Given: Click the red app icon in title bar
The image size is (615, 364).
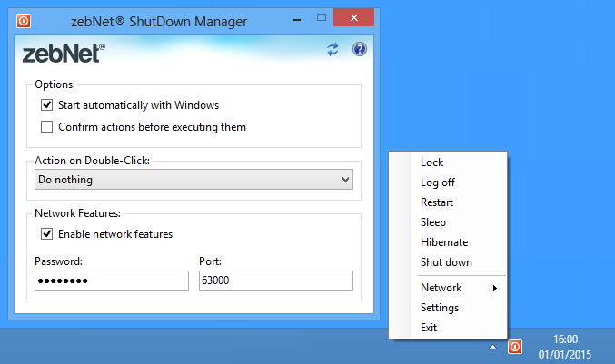Looking at the screenshot, I should pos(23,21).
